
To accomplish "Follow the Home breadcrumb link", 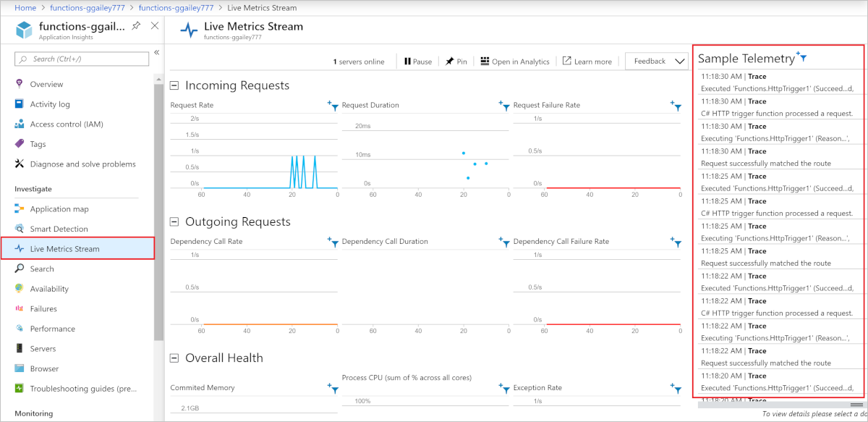I will [x=25, y=7].
